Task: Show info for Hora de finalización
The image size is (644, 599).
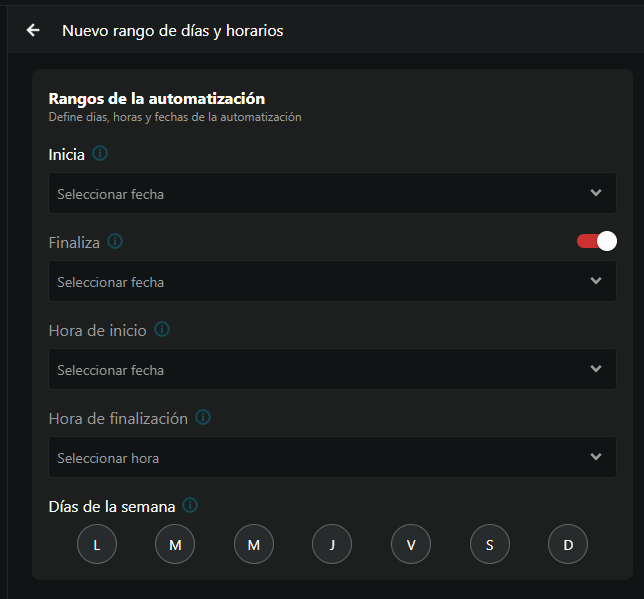Action: [203, 418]
